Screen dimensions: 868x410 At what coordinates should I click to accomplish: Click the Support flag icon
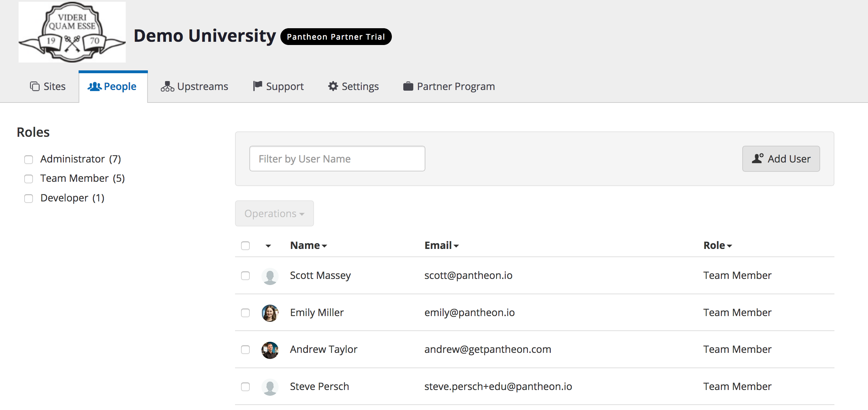(258, 86)
